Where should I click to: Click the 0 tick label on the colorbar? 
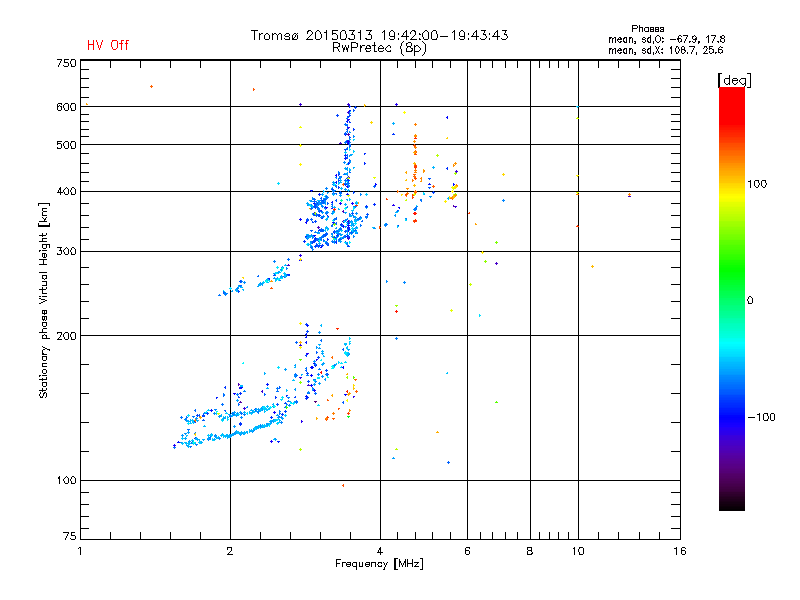[x=750, y=301]
